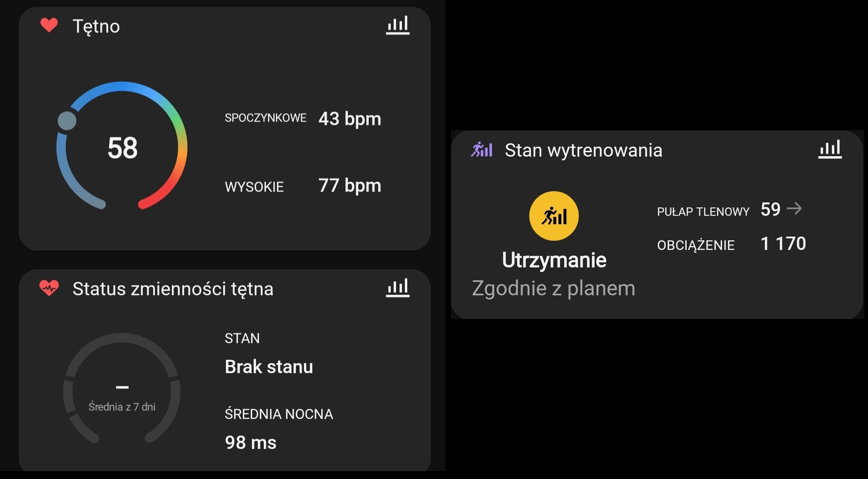Tap the yellow Utrzymanie training status badge
Image resolution: width=868 pixels, height=479 pixels.
pyautogui.click(x=553, y=216)
